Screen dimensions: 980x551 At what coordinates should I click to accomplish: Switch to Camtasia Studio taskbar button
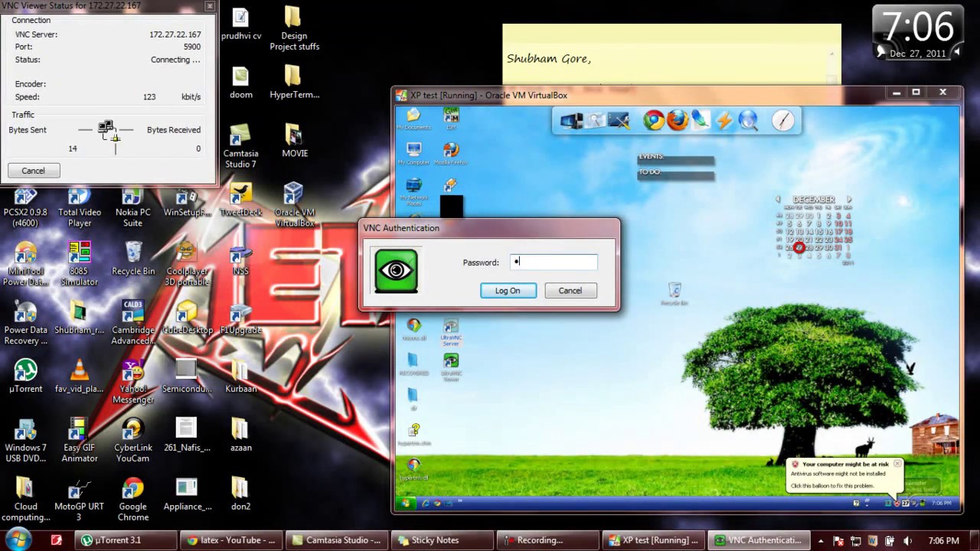coord(338,540)
